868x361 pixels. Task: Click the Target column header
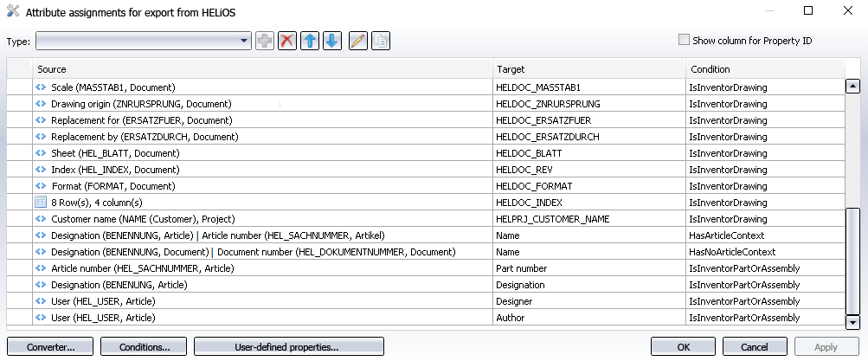tap(589, 69)
